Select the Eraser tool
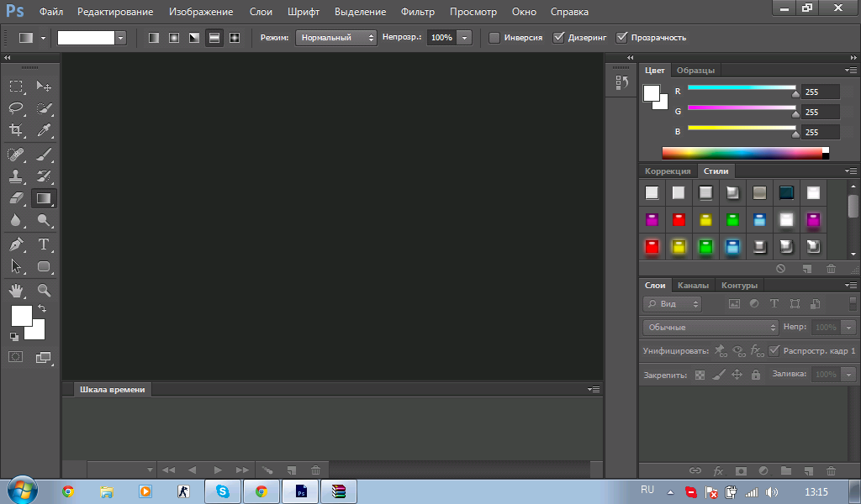The height and width of the screenshot is (504, 861). pyautogui.click(x=16, y=199)
